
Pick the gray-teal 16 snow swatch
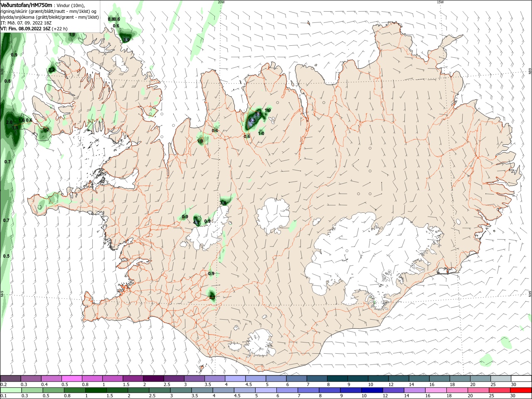pyautogui.click(x=439, y=379)
